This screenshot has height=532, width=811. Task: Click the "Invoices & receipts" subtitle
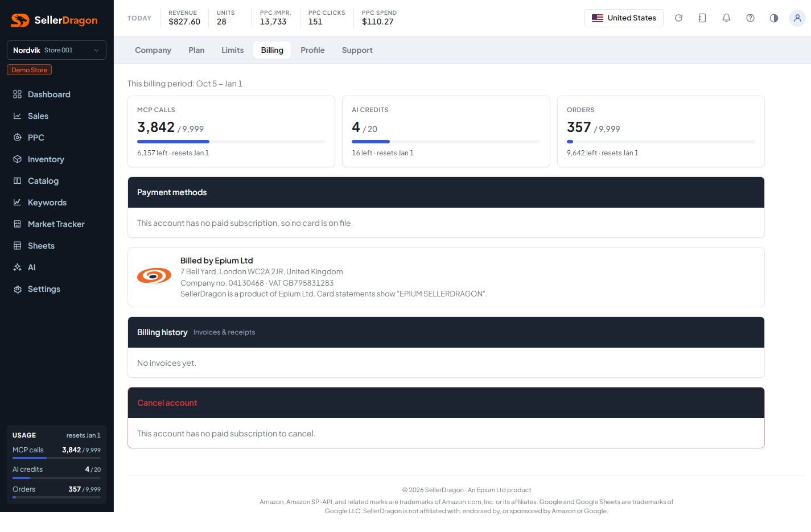[224, 332]
